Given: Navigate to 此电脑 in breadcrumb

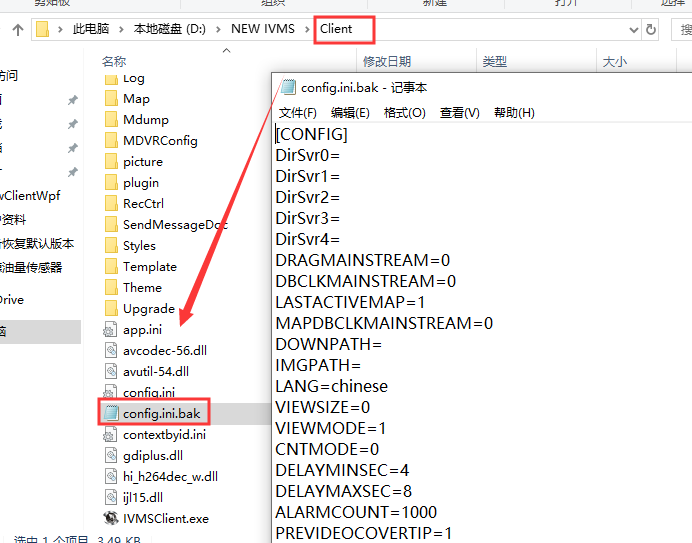Looking at the screenshot, I should click(90, 29).
